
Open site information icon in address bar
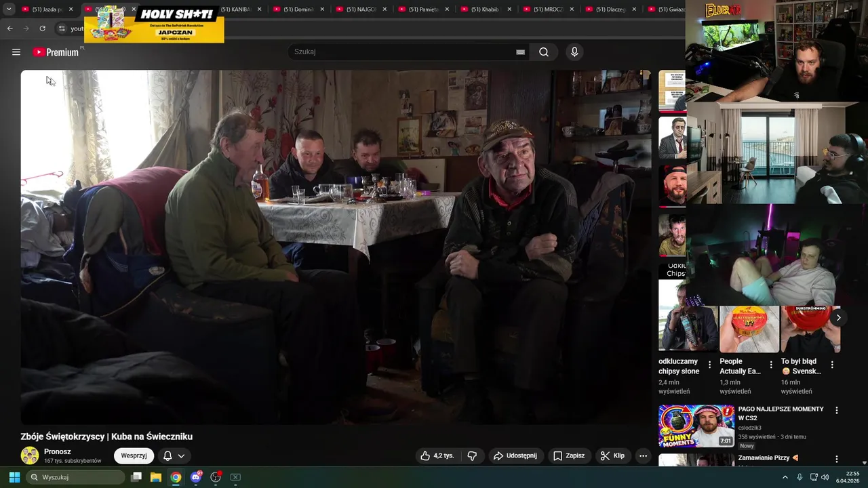(x=61, y=28)
